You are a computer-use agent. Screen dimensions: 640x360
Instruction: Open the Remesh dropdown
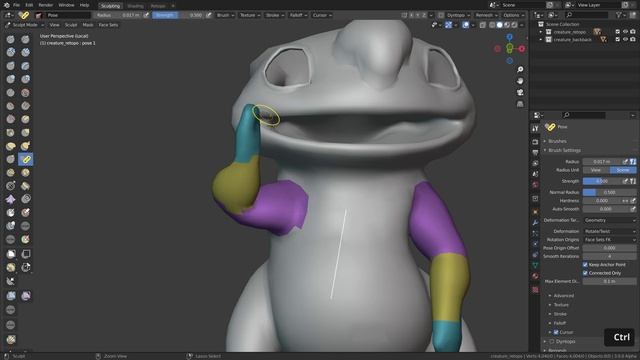[487, 15]
